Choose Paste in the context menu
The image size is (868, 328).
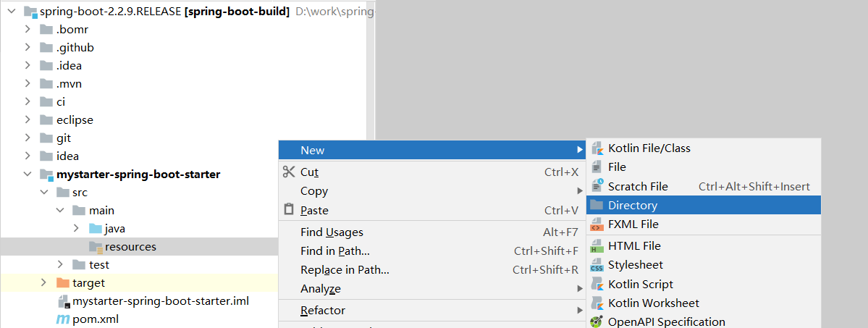(314, 211)
